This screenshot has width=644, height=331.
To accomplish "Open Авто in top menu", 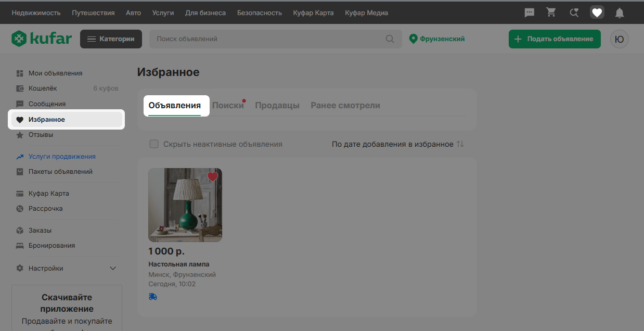I will [x=133, y=12].
